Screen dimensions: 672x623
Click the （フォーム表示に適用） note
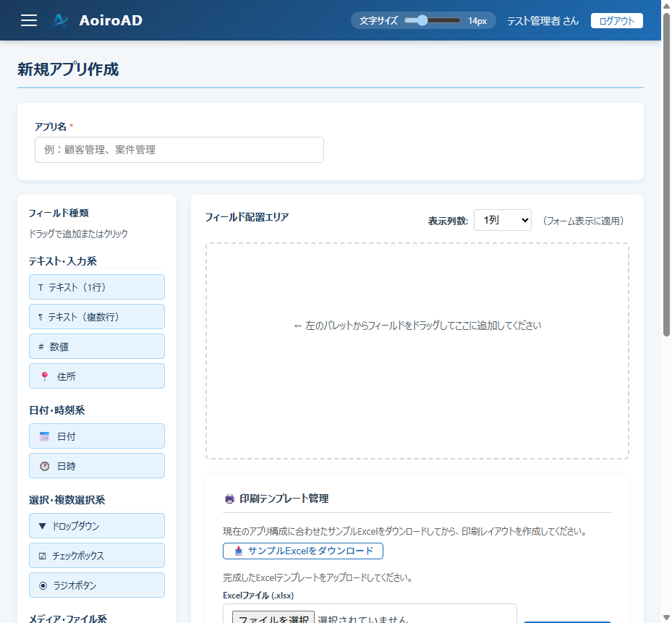[x=583, y=221]
